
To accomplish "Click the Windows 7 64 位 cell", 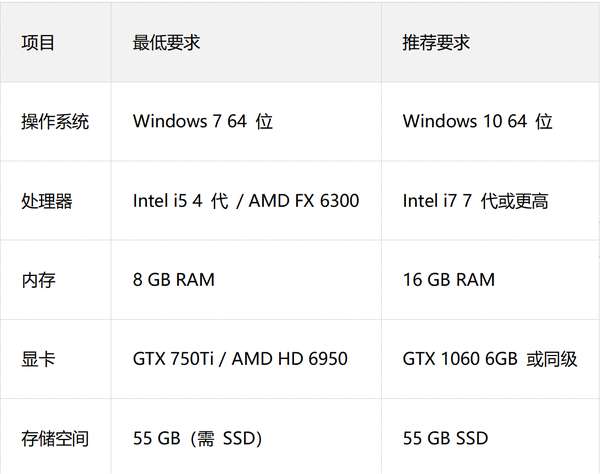I will (x=203, y=122).
